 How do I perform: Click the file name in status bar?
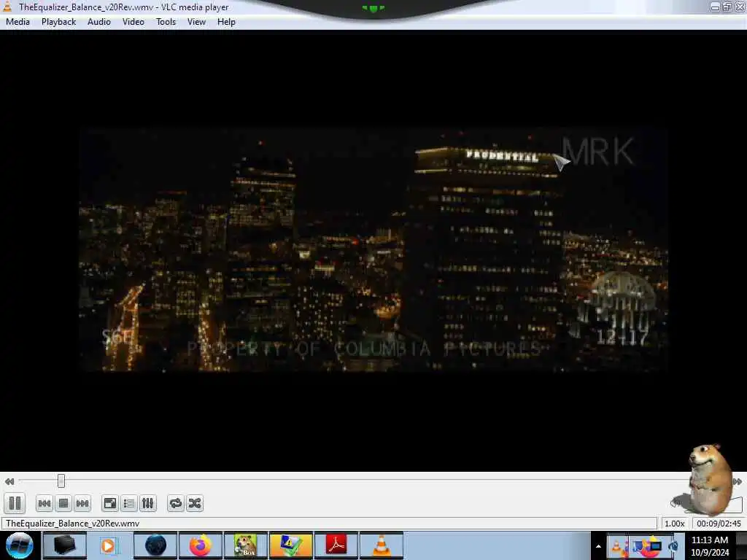tap(73, 524)
